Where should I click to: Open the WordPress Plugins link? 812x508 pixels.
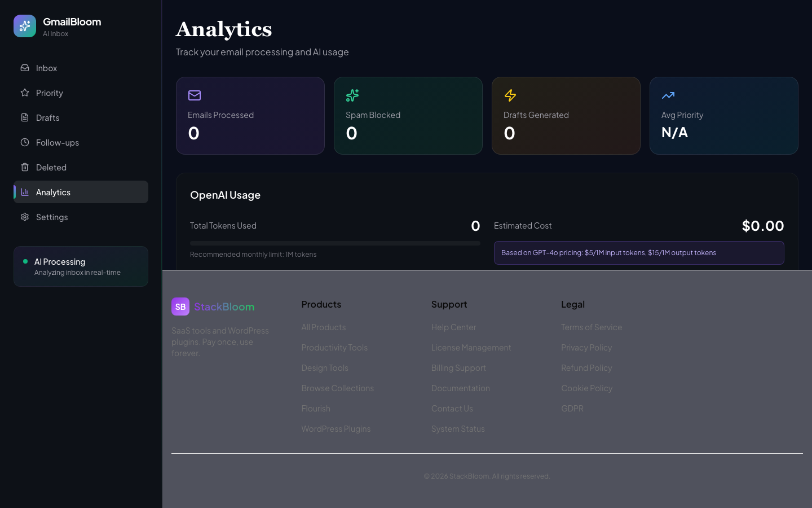pos(336,428)
